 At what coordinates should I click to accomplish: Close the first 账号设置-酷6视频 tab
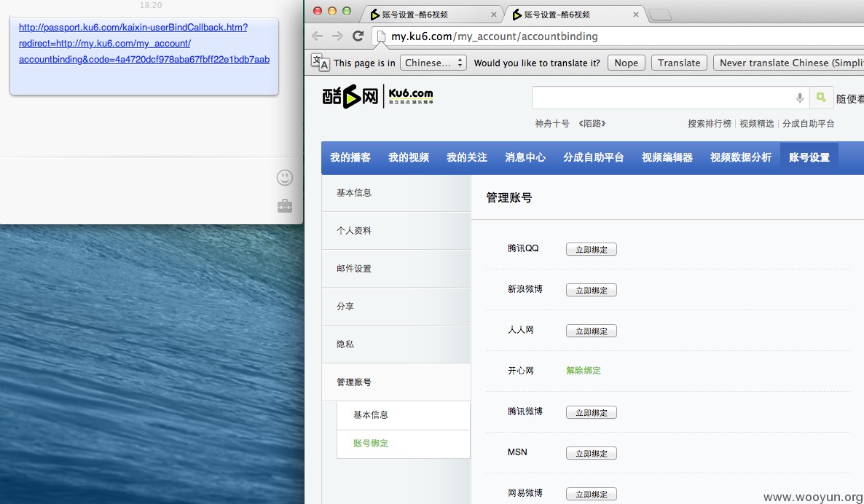pos(494,15)
